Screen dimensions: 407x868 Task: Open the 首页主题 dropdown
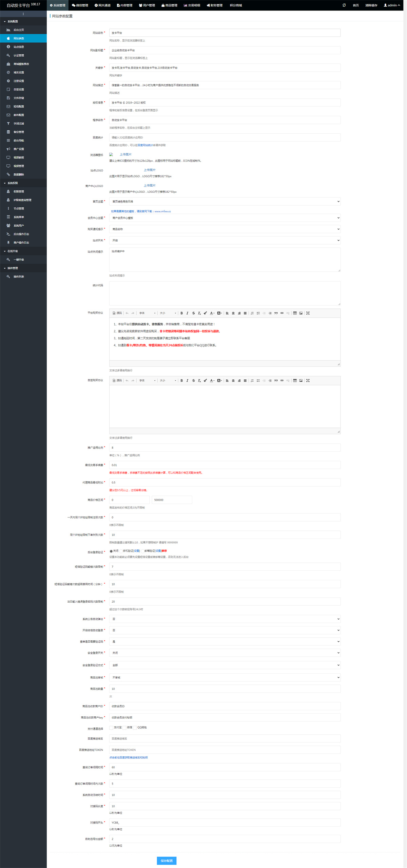pyautogui.click(x=225, y=202)
